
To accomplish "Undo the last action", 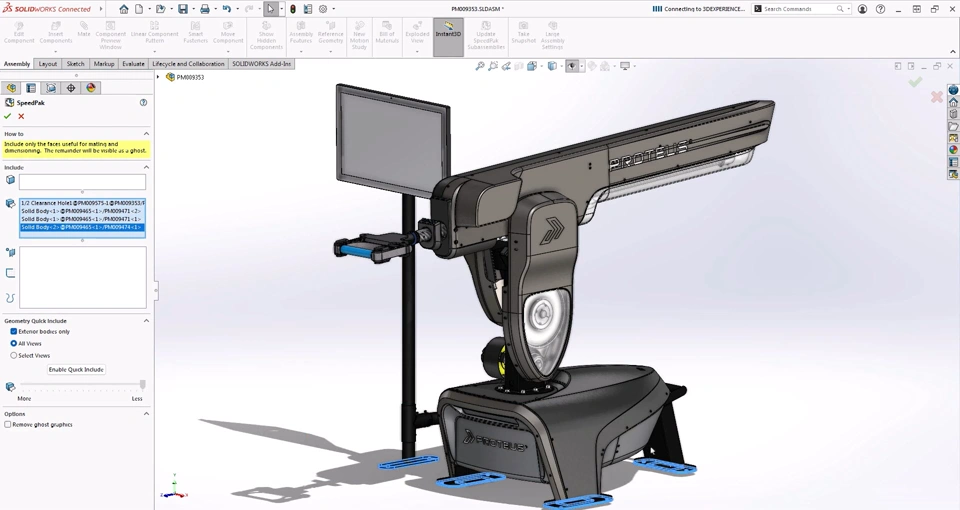I will pyautogui.click(x=227, y=9).
